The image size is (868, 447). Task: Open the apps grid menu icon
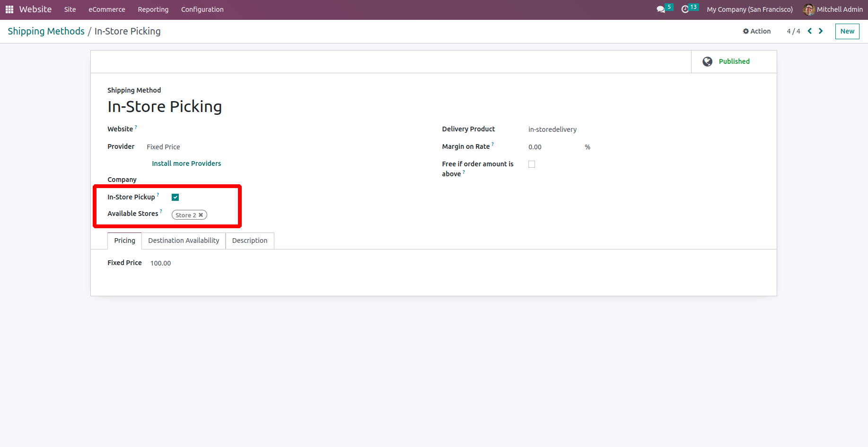tap(9, 9)
